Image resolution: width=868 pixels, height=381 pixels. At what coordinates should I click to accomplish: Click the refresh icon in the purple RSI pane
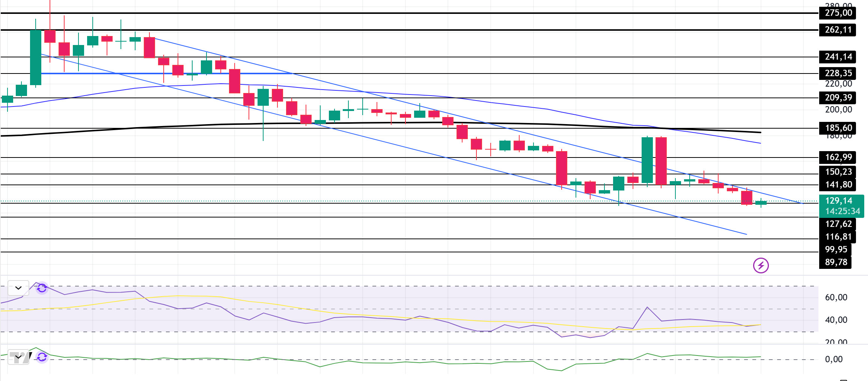[x=42, y=288]
